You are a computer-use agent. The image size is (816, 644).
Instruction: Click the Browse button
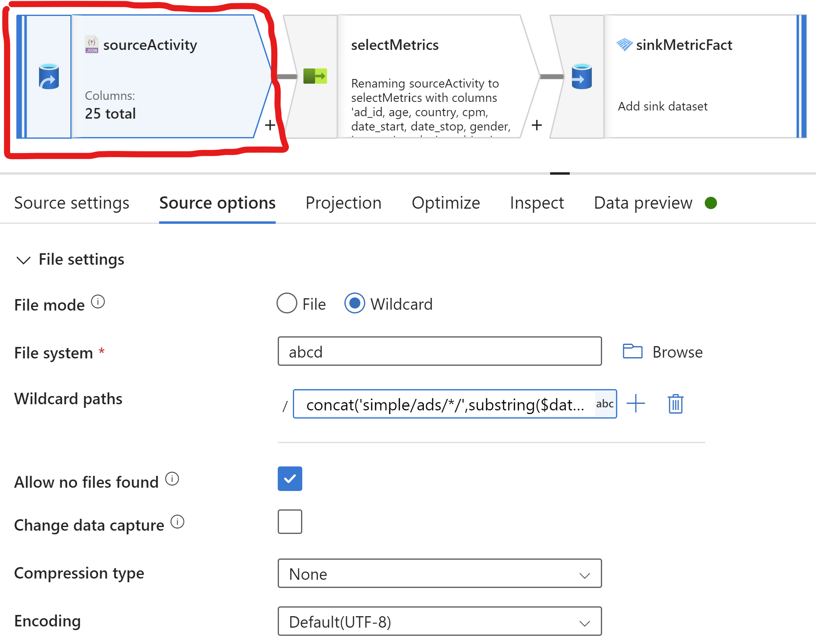pyautogui.click(x=677, y=352)
